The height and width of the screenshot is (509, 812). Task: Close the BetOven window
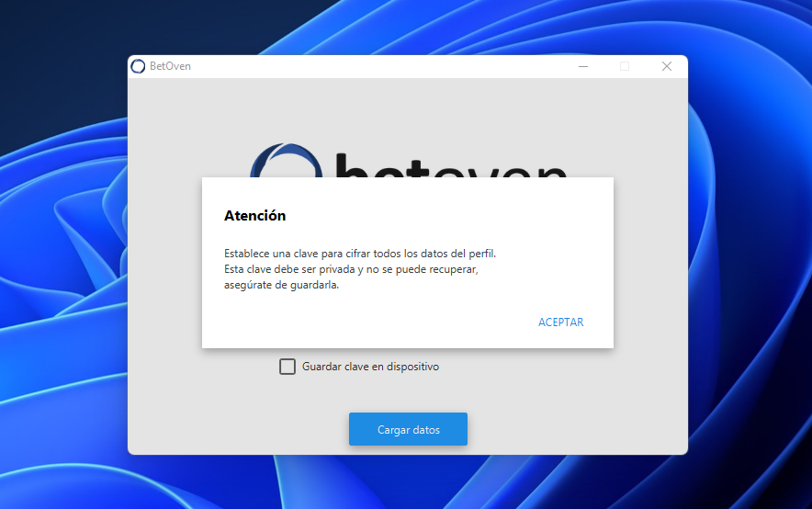tap(667, 66)
